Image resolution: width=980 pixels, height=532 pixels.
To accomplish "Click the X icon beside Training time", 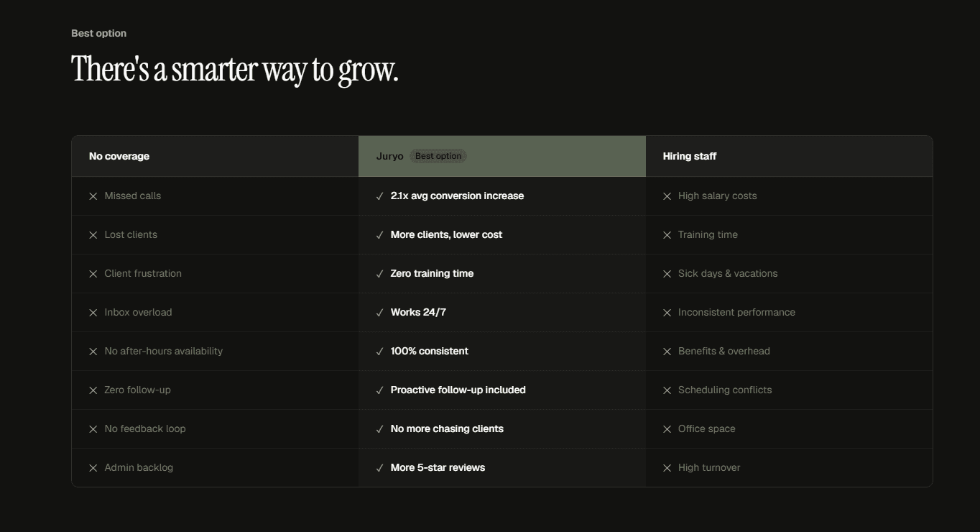I will point(667,235).
